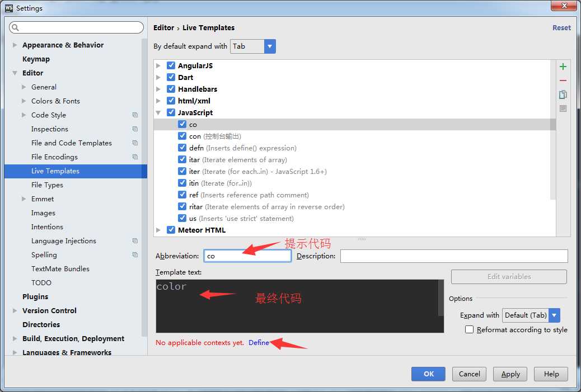The height and width of the screenshot is (392, 581).
Task: Add a new live template with plus icon
Action: click(x=563, y=67)
